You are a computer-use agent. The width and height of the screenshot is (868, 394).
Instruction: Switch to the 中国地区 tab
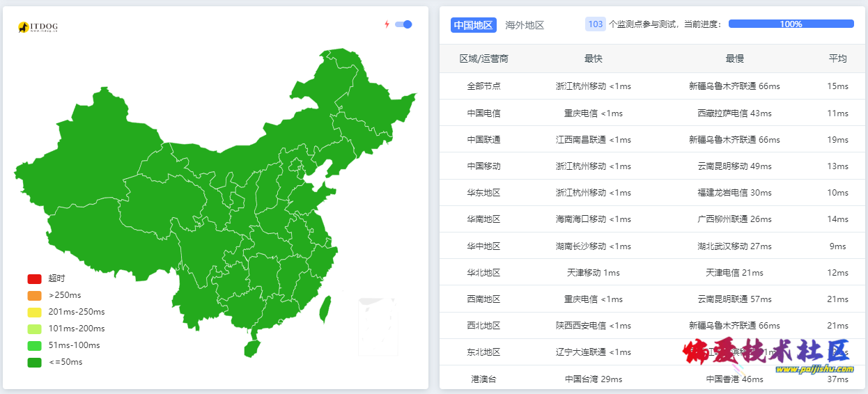click(x=473, y=25)
